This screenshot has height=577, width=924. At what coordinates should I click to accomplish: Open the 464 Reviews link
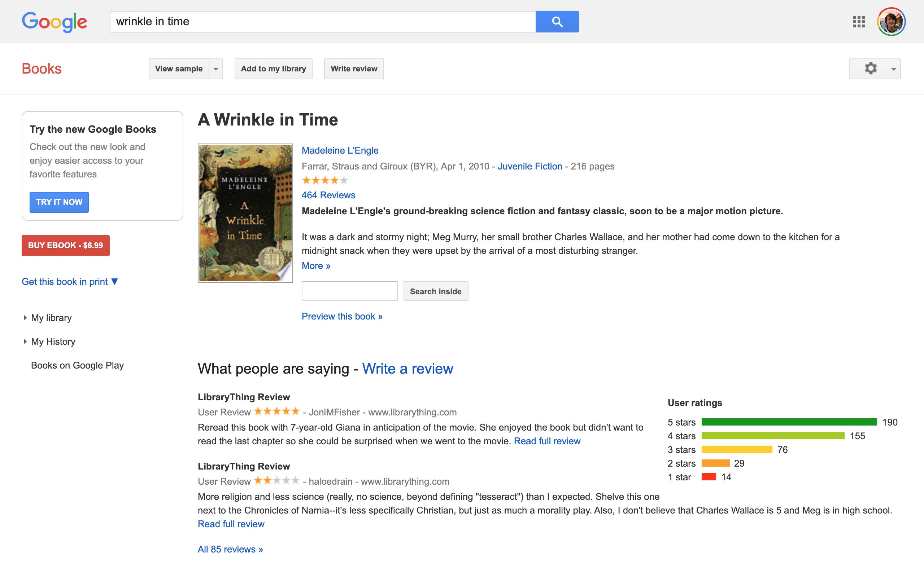pyautogui.click(x=328, y=195)
